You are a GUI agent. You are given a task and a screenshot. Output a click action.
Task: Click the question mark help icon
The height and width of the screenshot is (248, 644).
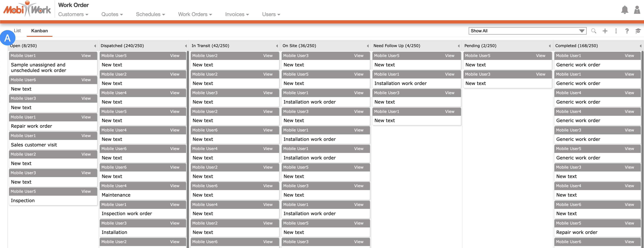tap(627, 31)
